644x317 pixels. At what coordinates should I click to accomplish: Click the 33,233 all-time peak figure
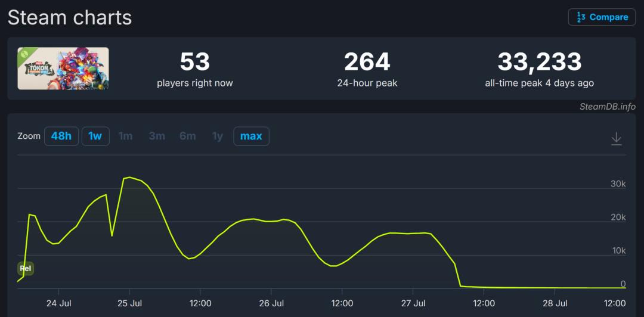[x=539, y=62]
